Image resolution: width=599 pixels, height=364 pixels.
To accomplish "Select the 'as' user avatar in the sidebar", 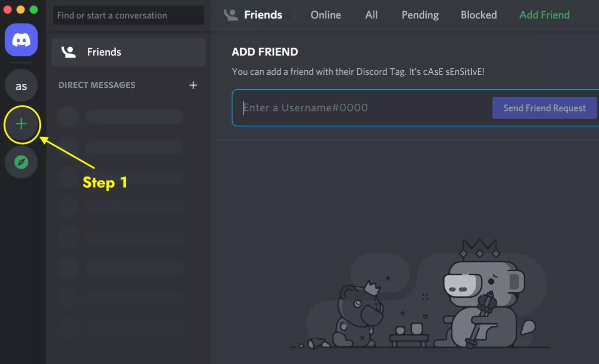I will 21,85.
